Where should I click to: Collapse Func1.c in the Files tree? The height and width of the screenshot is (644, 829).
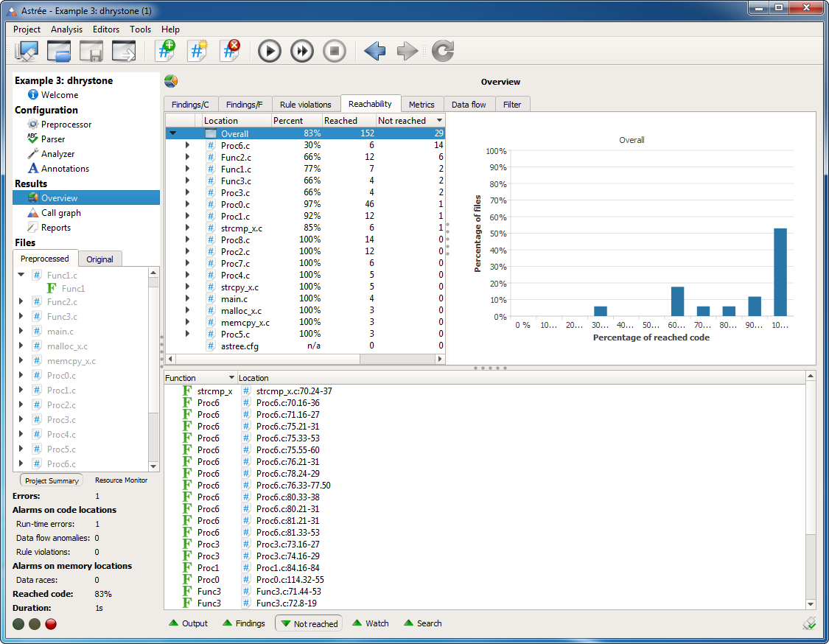21,274
